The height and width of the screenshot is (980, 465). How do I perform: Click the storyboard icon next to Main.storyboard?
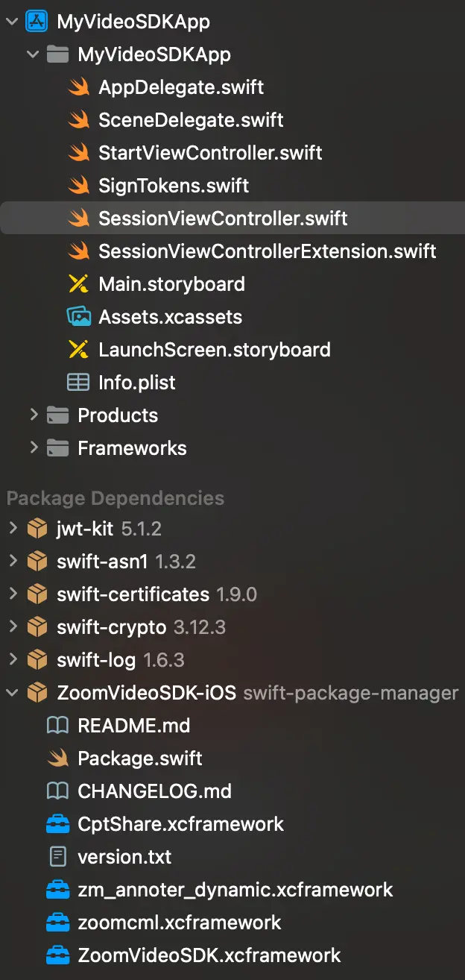pyautogui.click(x=77, y=283)
